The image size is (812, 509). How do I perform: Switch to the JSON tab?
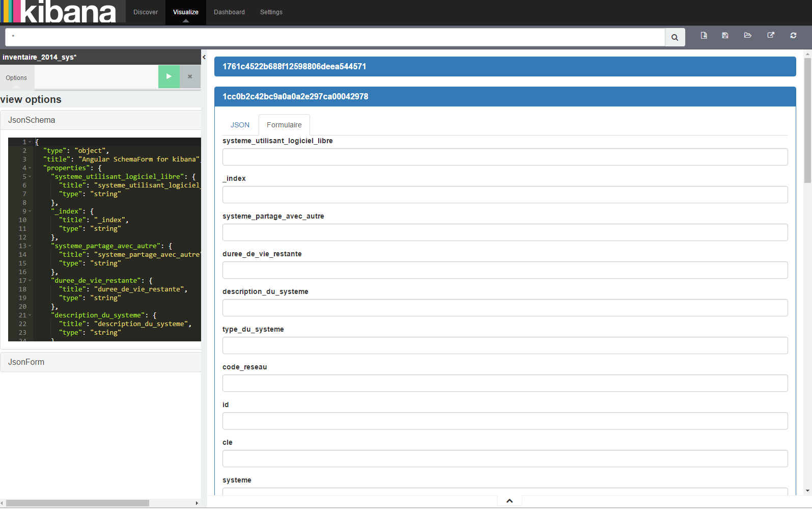coord(240,125)
